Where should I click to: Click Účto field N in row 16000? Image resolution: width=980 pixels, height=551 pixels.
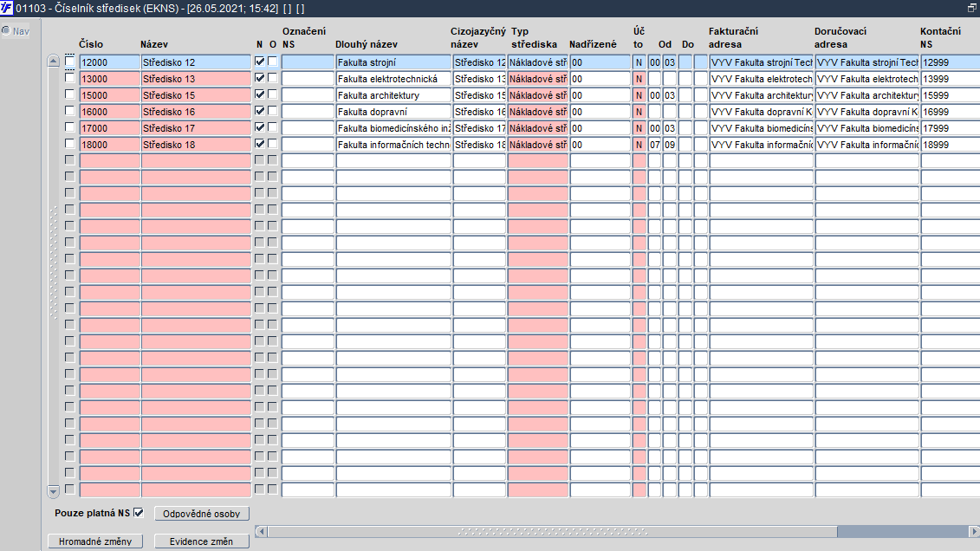click(639, 111)
